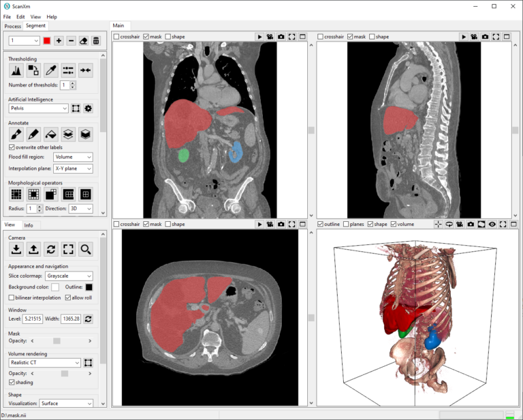
Task: Increase volume rendering Opacity right arrow
Action: coord(90,373)
